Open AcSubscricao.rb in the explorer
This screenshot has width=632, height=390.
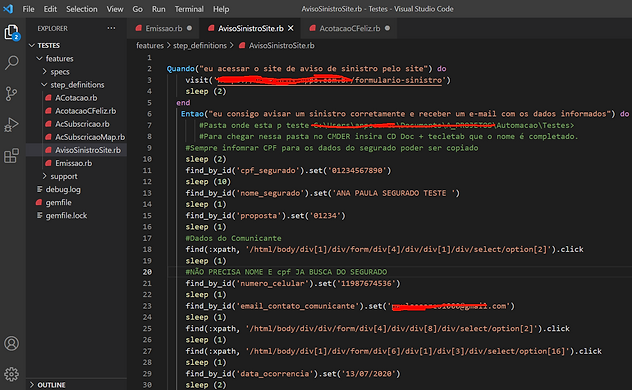[x=82, y=124]
